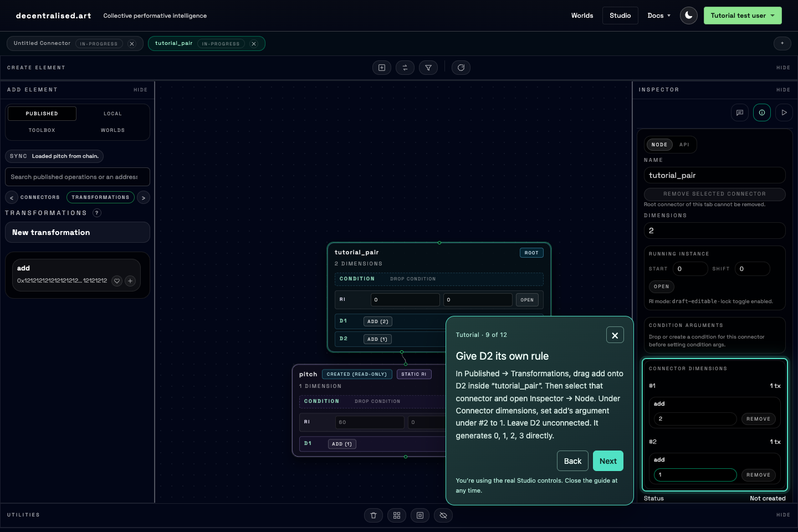Click the Transformations help question icon

[97, 213]
